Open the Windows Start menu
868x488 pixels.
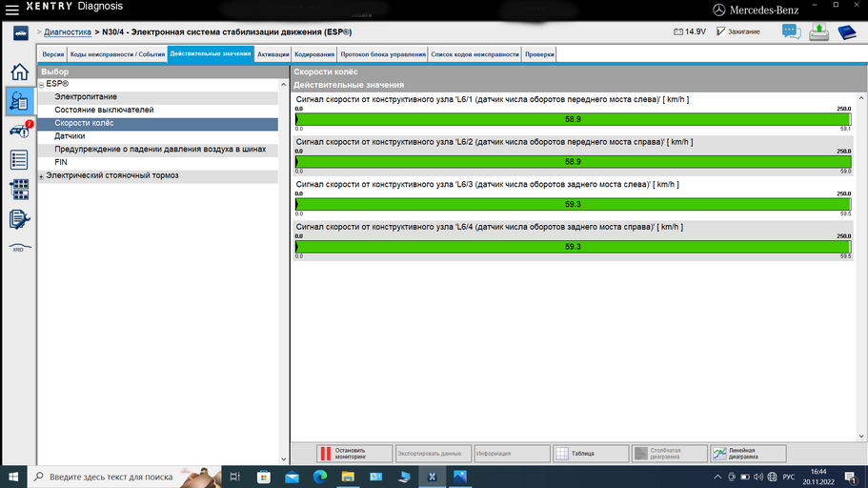[13, 477]
